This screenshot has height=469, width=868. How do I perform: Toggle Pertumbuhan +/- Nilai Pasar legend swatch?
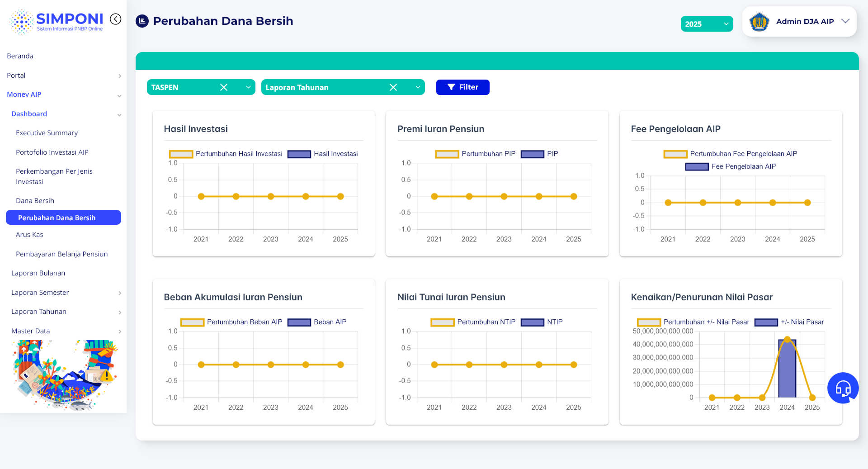[x=649, y=322]
